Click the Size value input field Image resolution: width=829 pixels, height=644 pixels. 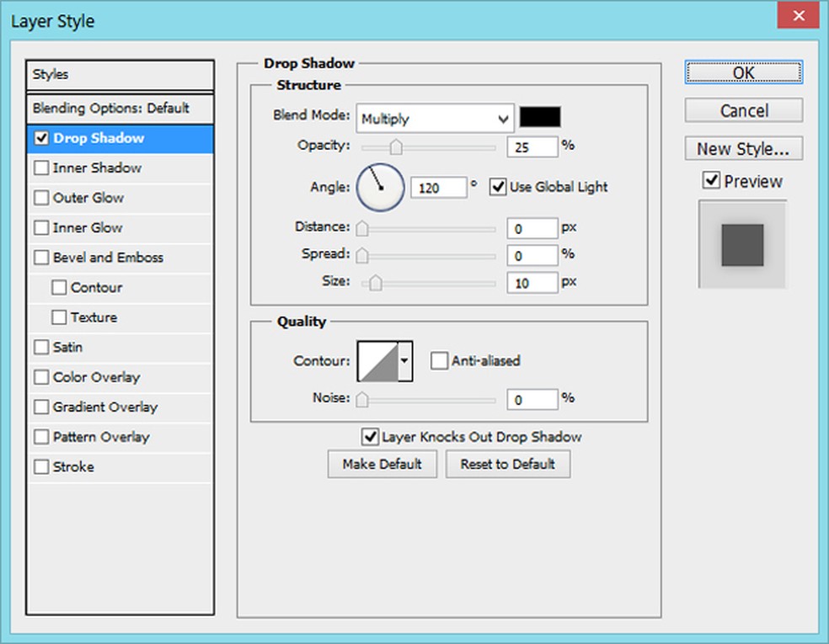coord(532,283)
